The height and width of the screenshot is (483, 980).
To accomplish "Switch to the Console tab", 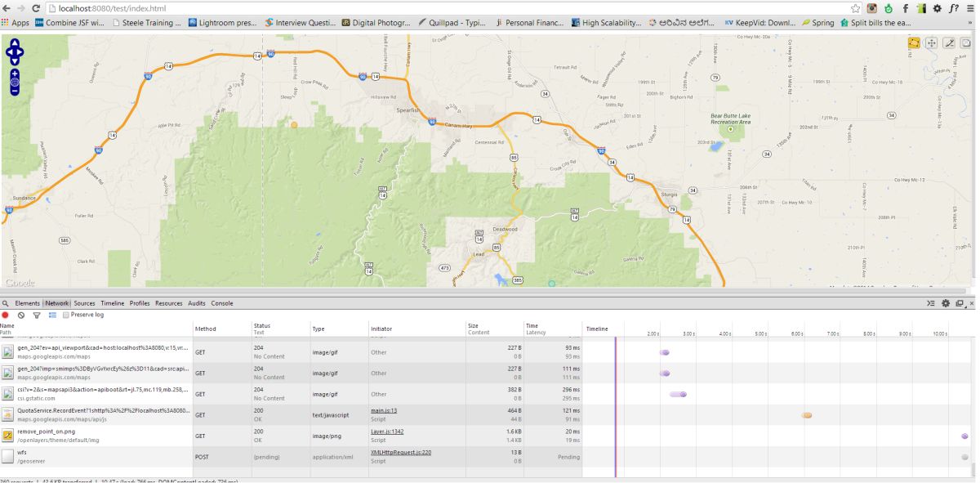I will pyautogui.click(x=222, y=303).
